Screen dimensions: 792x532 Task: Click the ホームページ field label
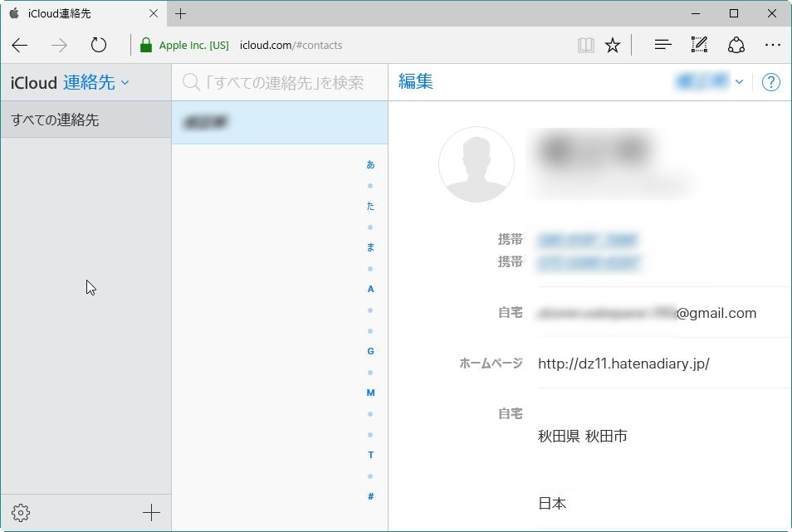[x=490, y=364]
